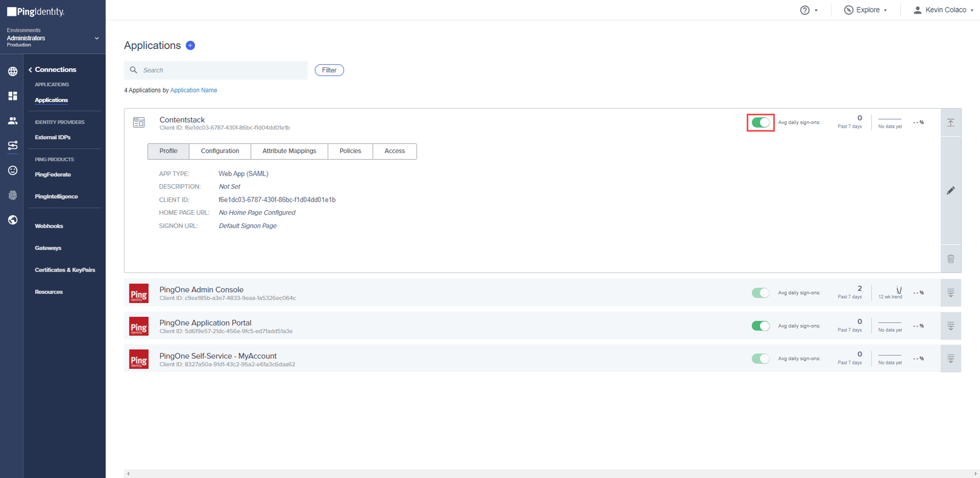This screenshot has height=478, width=980.
Task: Open PingIntelligence in the sidebar
Action: 56,197
